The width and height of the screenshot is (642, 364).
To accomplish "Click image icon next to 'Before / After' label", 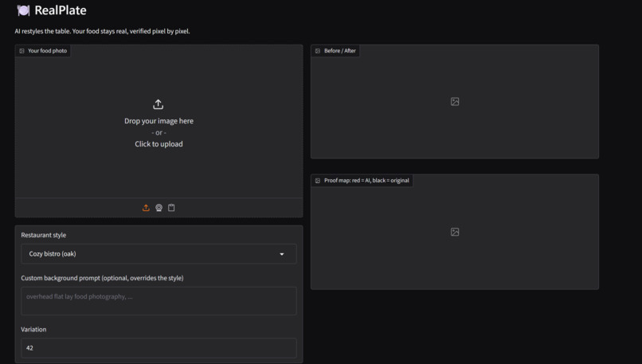I will coord(318,51).
